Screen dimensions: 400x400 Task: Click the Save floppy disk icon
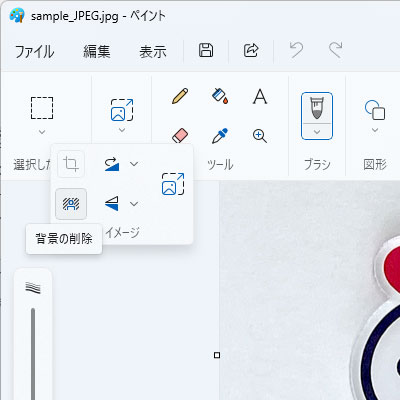click(206, 50)
